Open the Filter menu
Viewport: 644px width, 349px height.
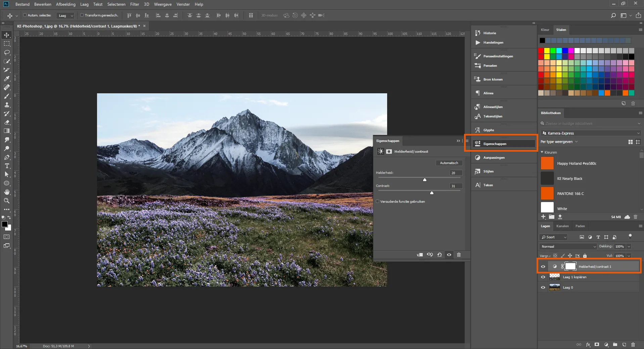click(x=135, y=4)
